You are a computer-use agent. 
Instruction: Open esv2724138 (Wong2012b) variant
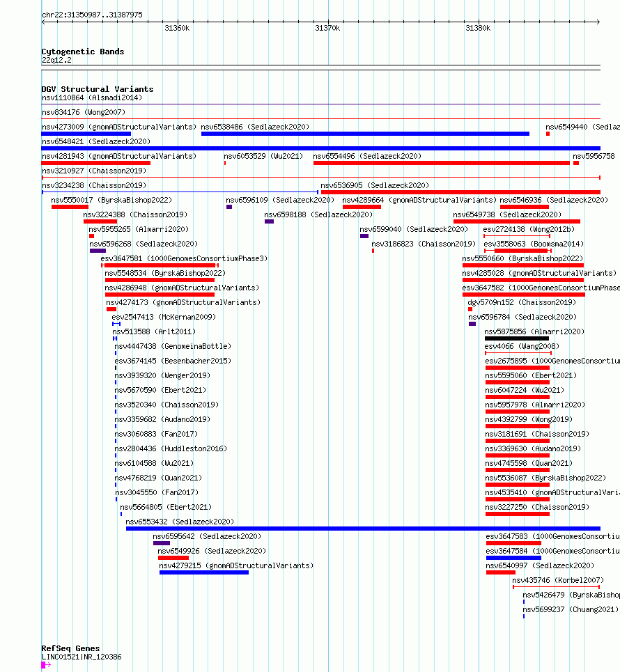coord(529,229)
